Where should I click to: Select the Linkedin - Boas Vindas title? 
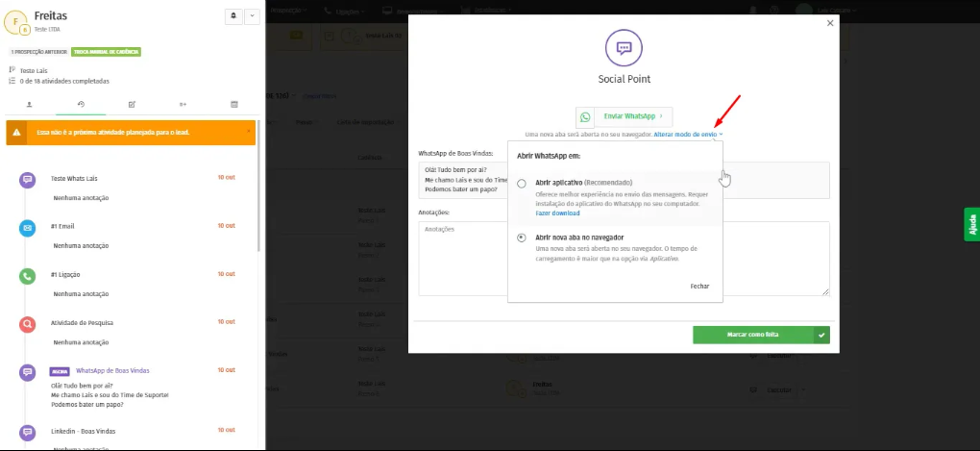click(84, 431)
